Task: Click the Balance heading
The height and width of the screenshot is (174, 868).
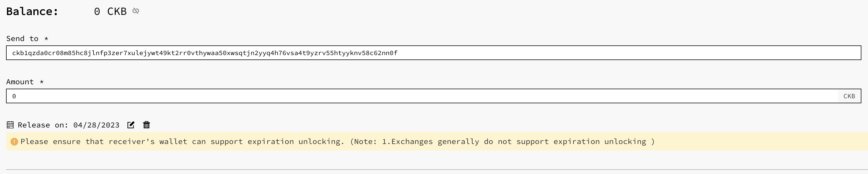Action: pyautogui.click(x=32, y=12)
